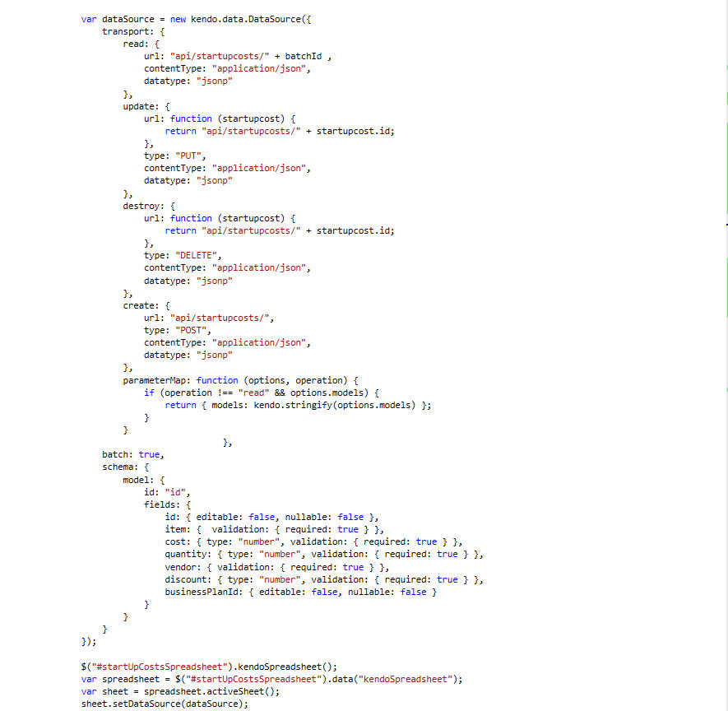Click the 'vendor:' field line

(276, 568)
